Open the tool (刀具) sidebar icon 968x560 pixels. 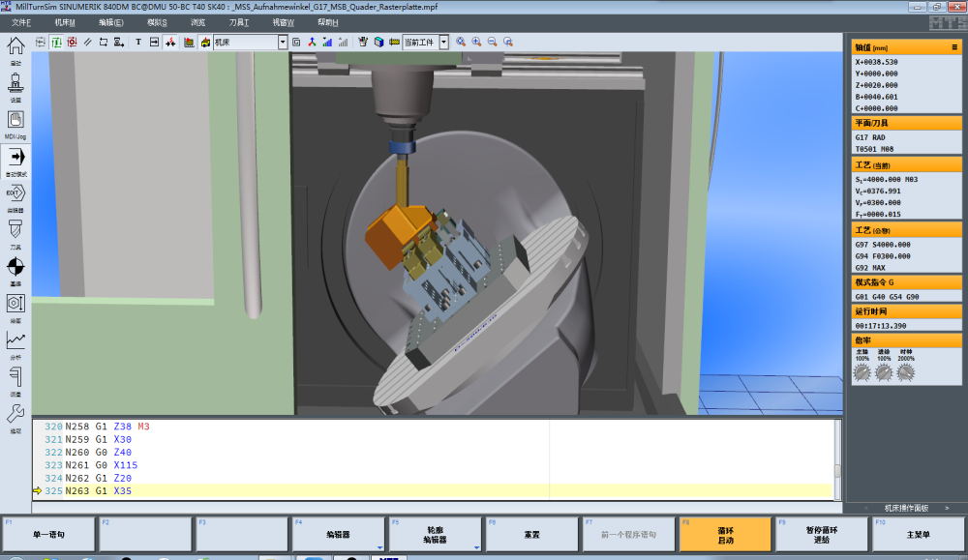(x=15, y=229)
